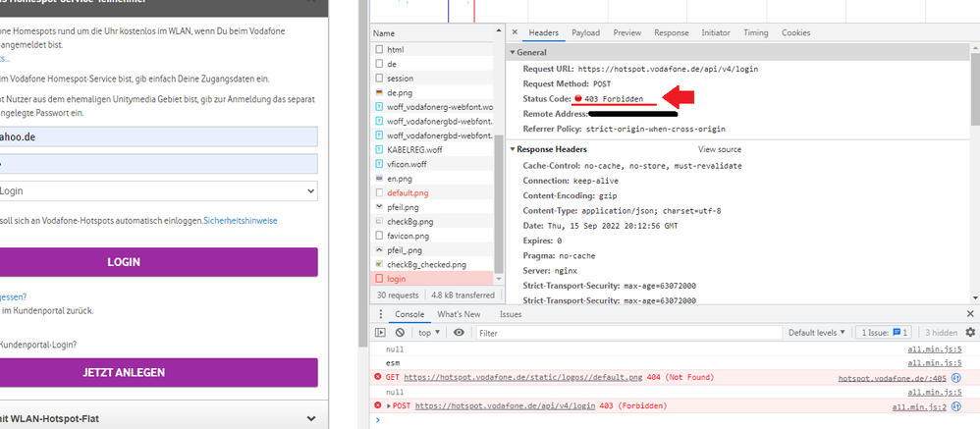980x429 pixels.
Task: Open the Default levels dropdown
Action: (817, 333)
